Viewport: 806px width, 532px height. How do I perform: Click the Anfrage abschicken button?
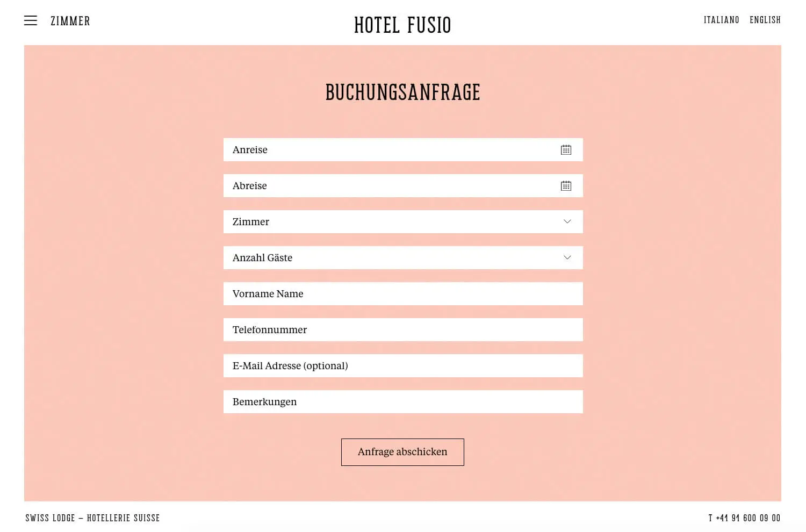click(402, 452)
